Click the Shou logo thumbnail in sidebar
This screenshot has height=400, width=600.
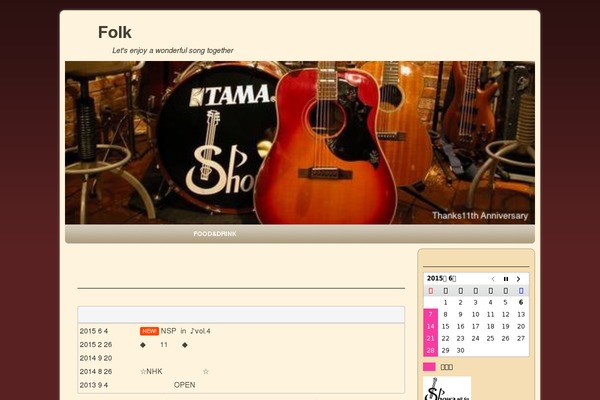pos(447,388)
